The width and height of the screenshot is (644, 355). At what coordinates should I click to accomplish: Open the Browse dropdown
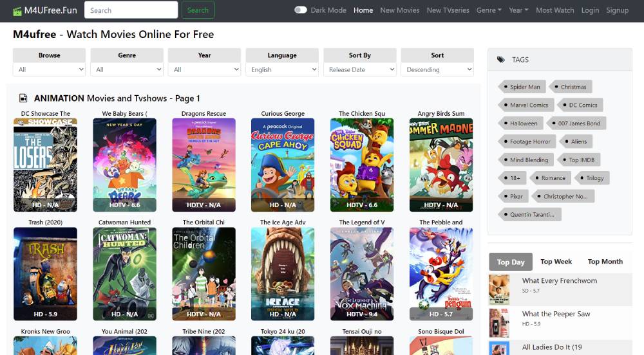point(50,69)
